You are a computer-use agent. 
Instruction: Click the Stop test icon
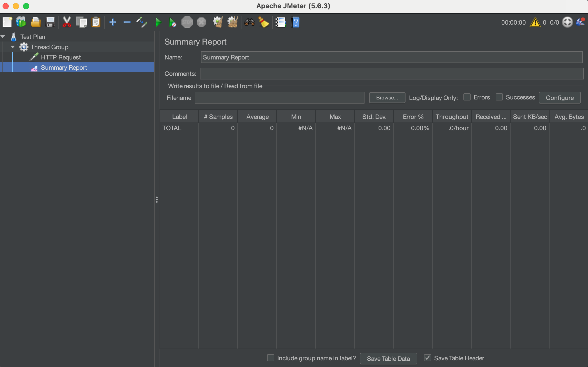(187, 22)
